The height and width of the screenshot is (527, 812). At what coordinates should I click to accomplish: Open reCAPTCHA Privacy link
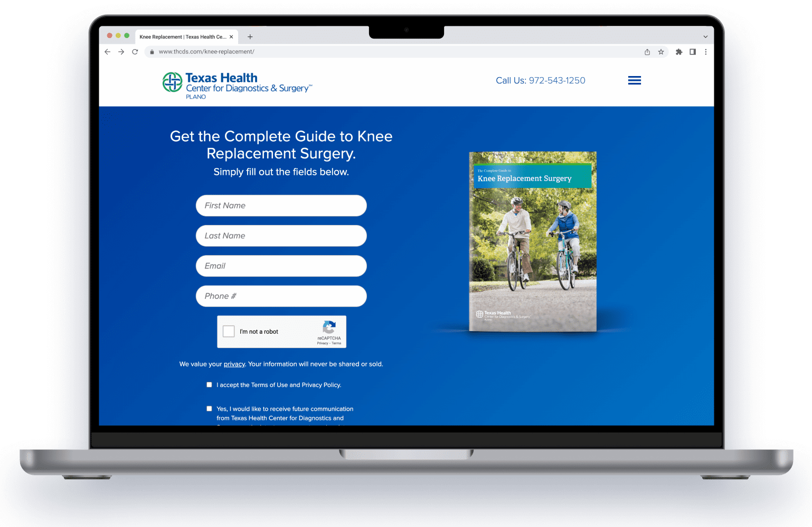click(323, 343)
